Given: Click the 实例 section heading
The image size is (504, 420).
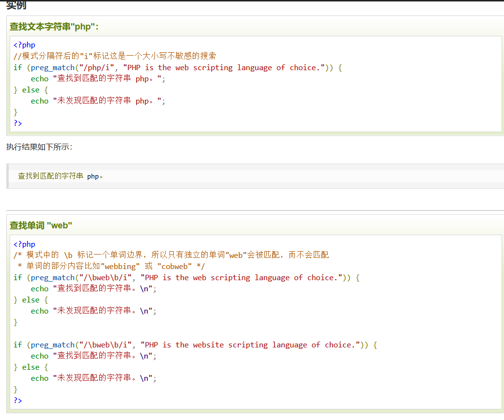Looking at the screenshot, I should pyautogui.click(x=15, y=5).
